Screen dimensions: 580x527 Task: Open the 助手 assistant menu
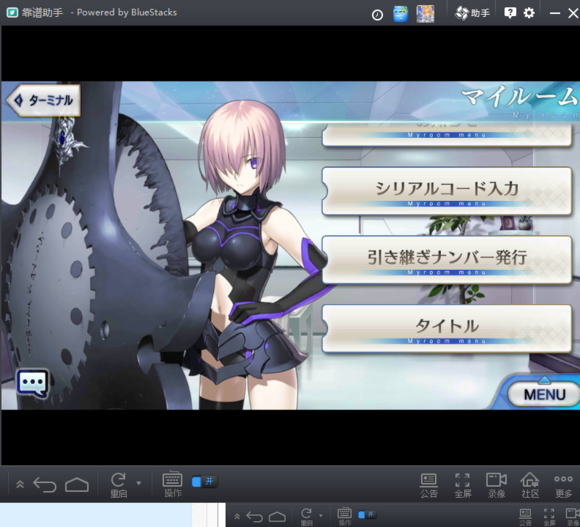[472, 13]
